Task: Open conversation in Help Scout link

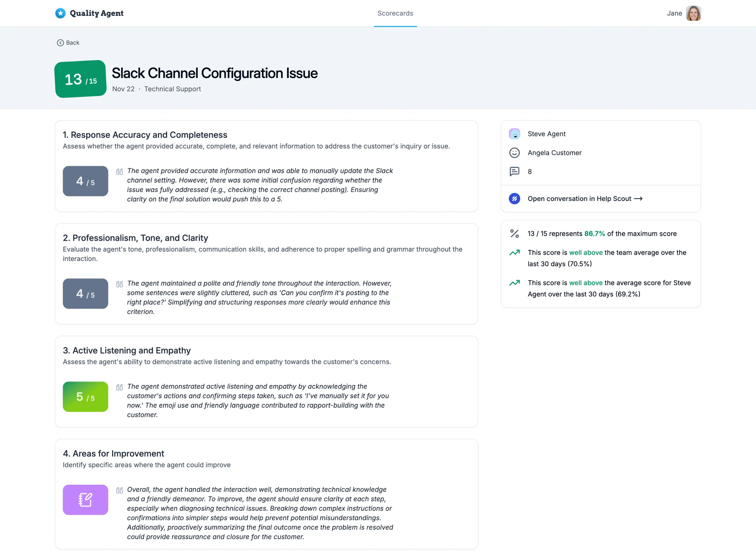Action: click(x=585, y=198)
